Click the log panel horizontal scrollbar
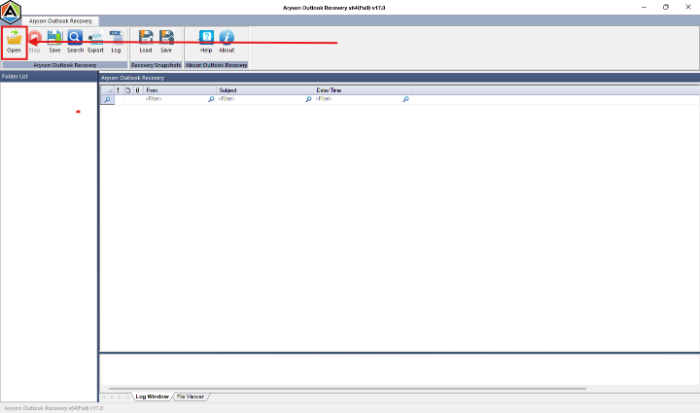Screen dimensions: 700x413 (347, 388)
